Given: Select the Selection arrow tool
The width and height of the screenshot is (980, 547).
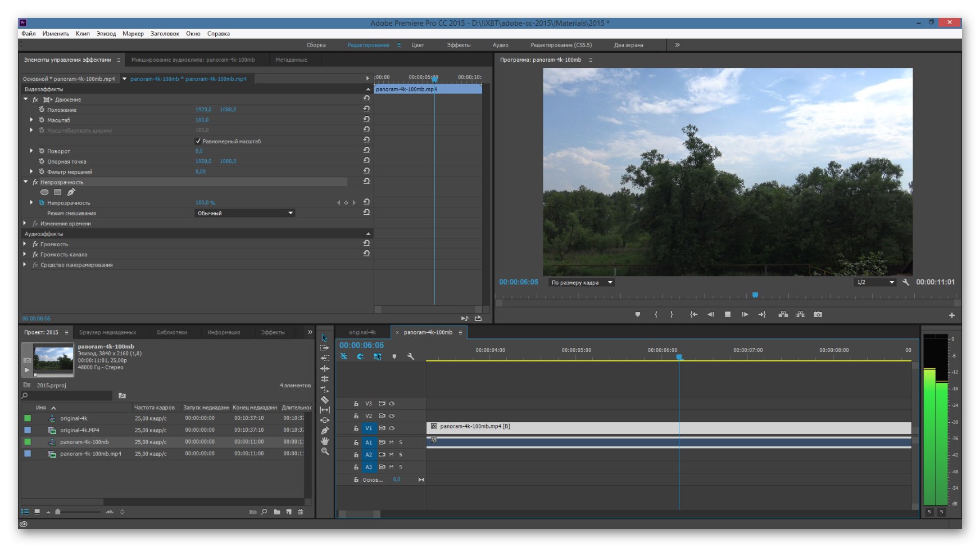Looking at the screenshot, I should click(x=324, y=338).
